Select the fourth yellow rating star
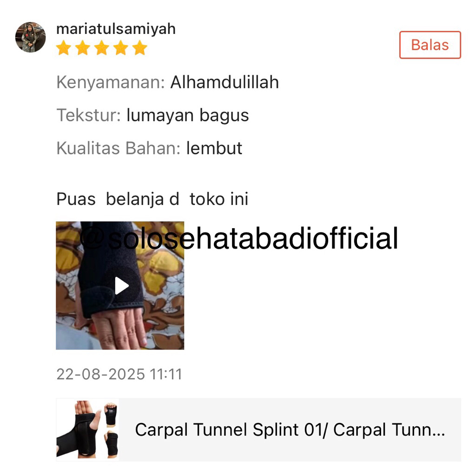The width and height of the screenshot is (476, 476). tap(121, 48)
